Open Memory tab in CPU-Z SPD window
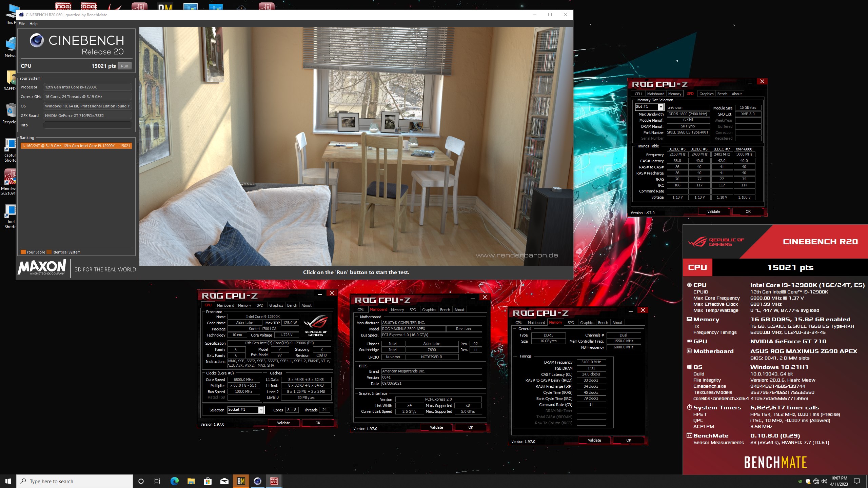This screenshot has height=488, width=868. pyautogui.click(x=674, y=94)
